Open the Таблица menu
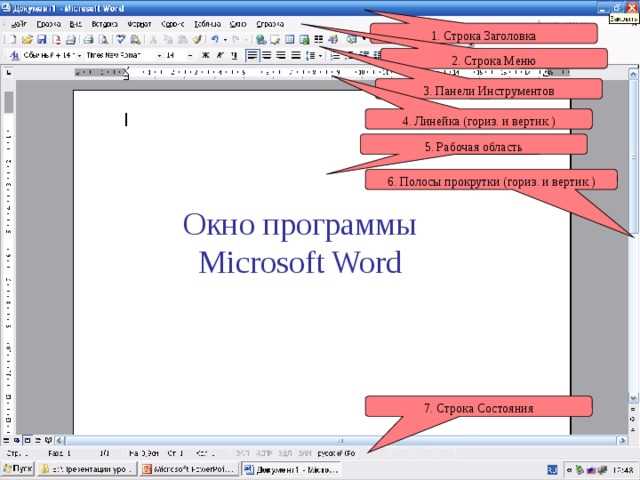The image size is (640, 480). tap(207, 24)
